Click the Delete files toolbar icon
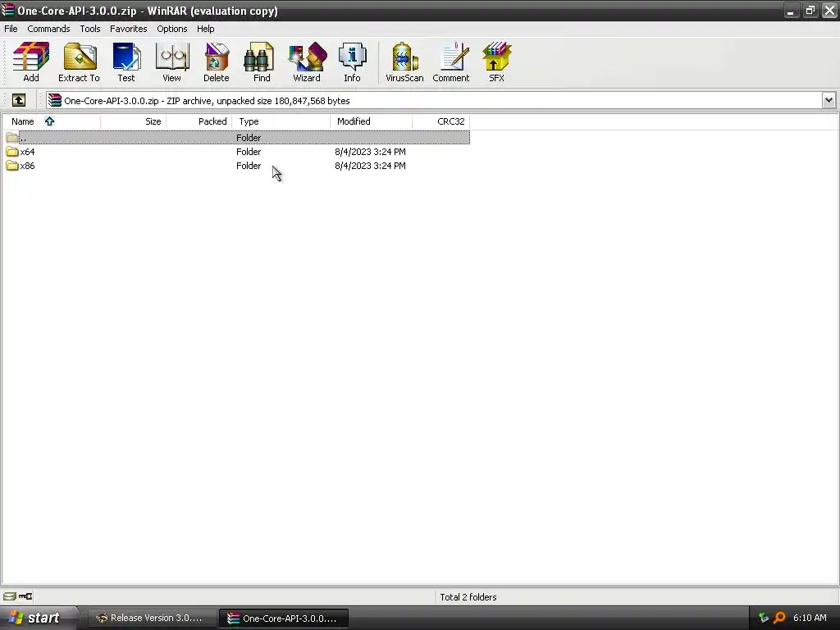The height and width of the screenshot is (630, 840). 217,62
